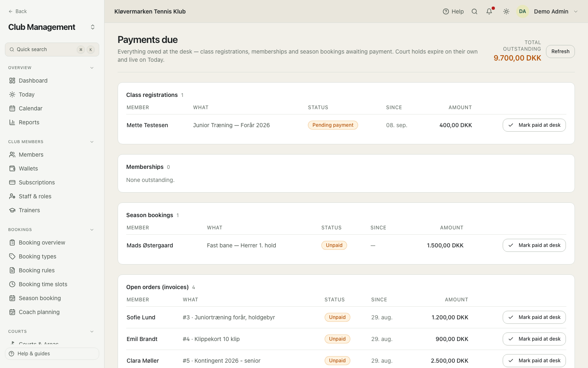
Task: Open the Club Management switcher
Action: 93,27
